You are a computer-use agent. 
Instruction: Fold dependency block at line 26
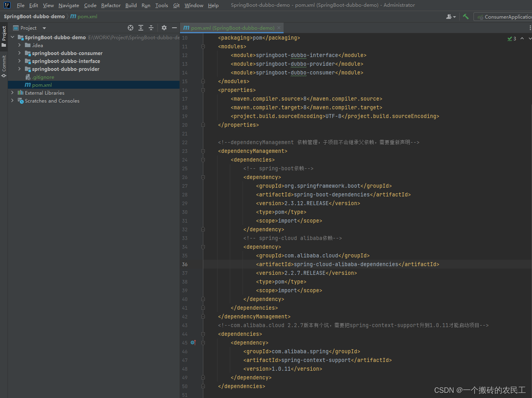203,177
